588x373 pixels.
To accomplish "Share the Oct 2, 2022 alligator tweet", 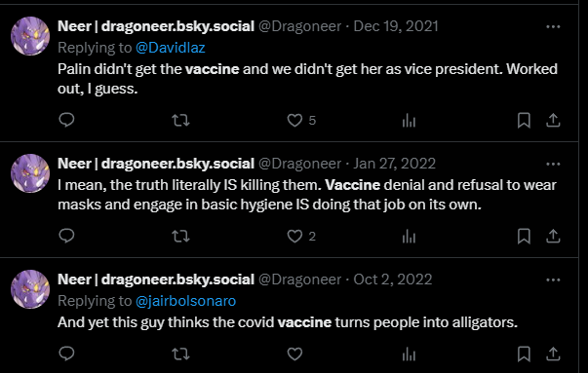I will pyautogui.click(x=553, y=354).
